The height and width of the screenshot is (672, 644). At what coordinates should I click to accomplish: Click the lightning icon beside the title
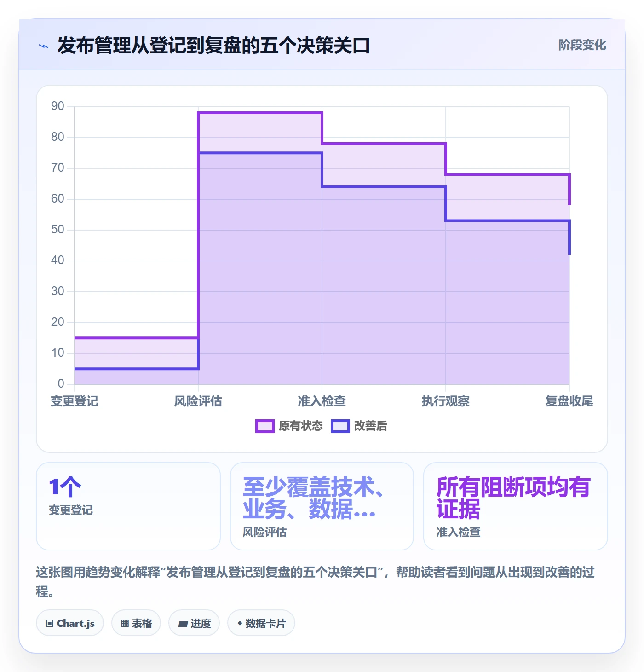coord(44,46)
